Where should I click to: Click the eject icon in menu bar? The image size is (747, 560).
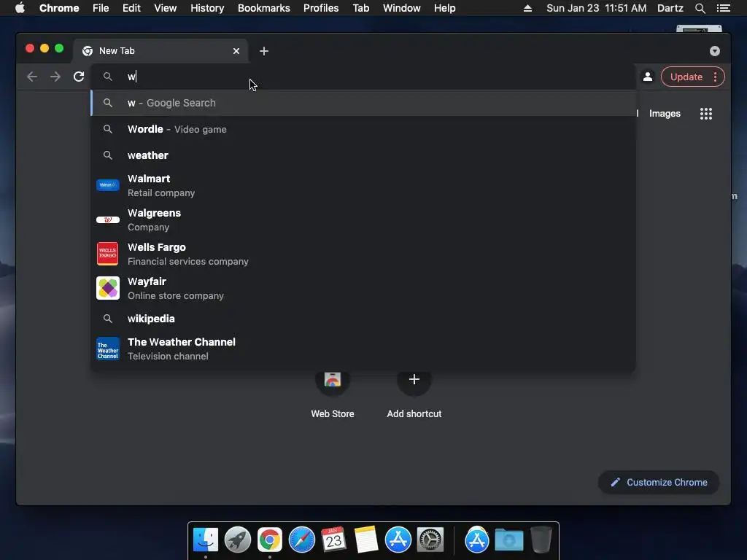pyautogui.click(x=527, y=8)
